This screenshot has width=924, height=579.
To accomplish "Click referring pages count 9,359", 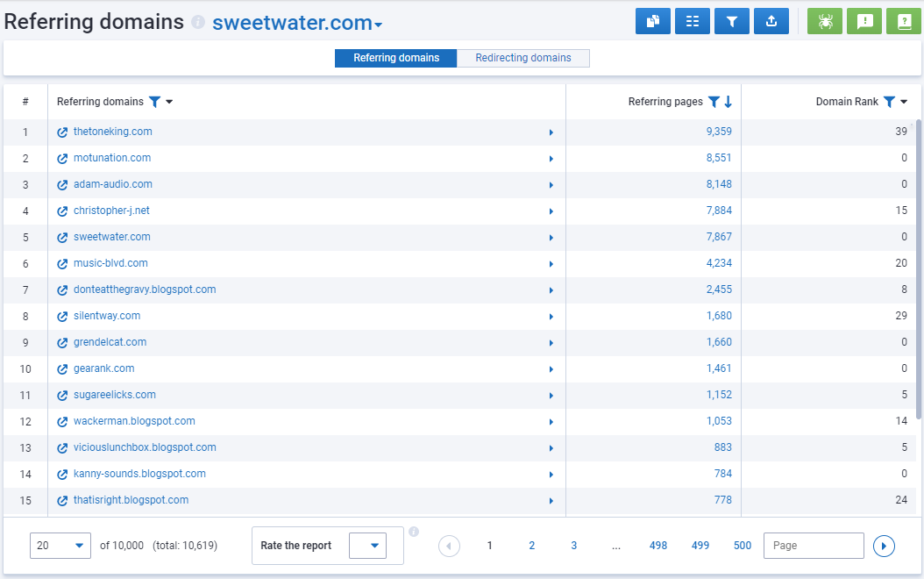I will (x=719, y=132).
